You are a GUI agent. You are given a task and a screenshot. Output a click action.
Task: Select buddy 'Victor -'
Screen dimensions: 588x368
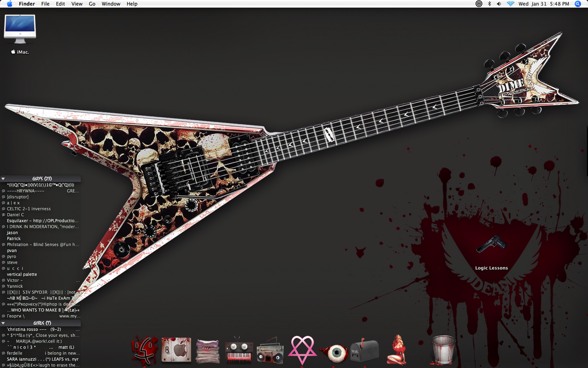40,281
